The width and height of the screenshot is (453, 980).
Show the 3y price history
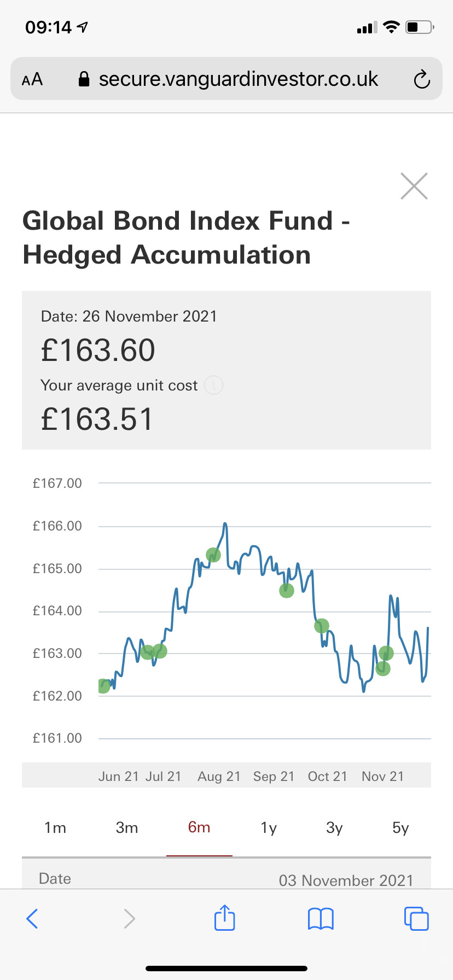334,827
